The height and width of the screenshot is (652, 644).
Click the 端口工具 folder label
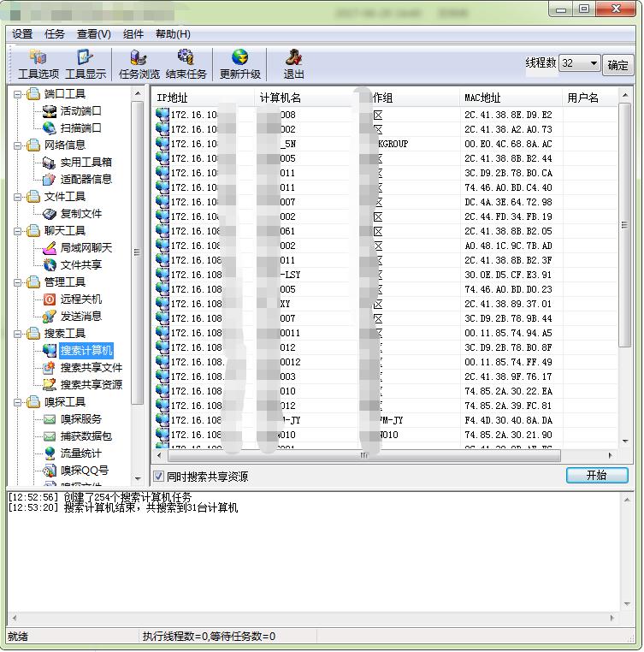click(64, 94)
